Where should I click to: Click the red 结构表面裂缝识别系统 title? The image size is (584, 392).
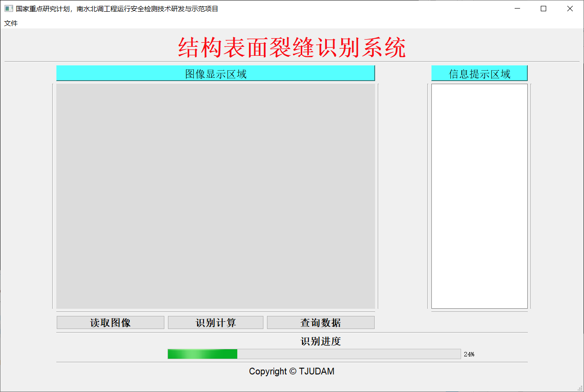tap(292, 47)
